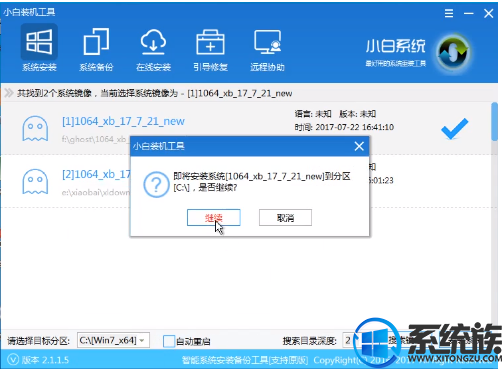
Task: Open the hamburger menu in the title bar
Action: pos(449,13)
